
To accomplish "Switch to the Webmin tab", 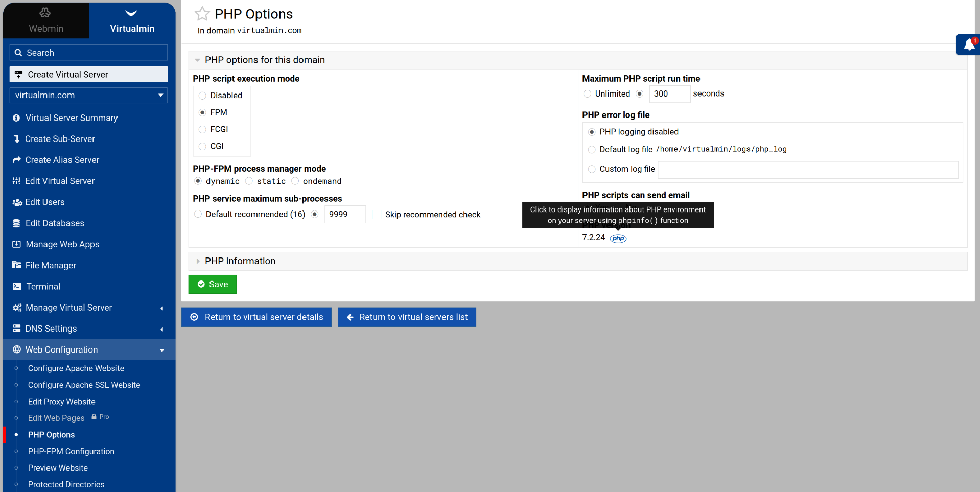I will [46, 20].
